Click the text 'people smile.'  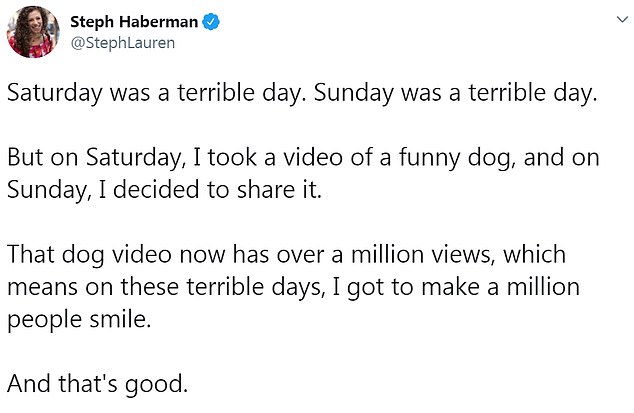[x=79, y=320]
